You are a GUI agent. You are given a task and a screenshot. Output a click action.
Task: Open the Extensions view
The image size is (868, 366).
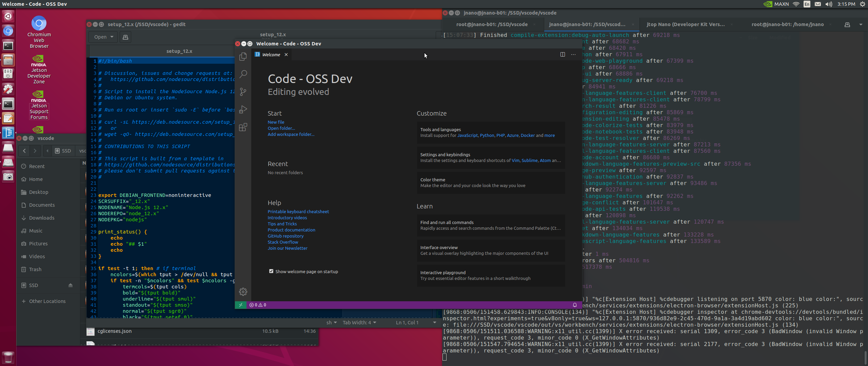[243, 127]
